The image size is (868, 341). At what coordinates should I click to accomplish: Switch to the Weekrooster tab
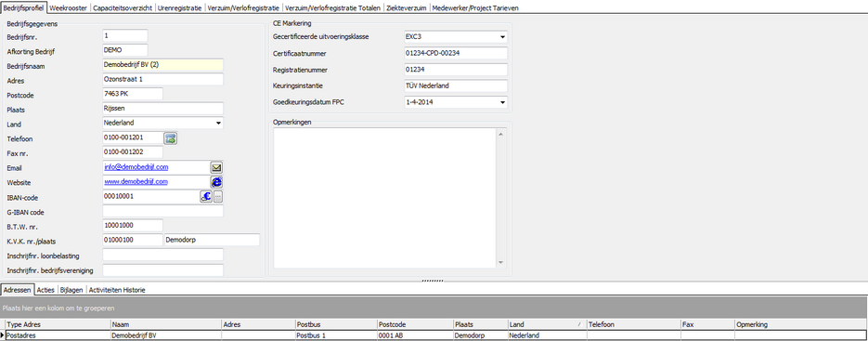(68, 8)
